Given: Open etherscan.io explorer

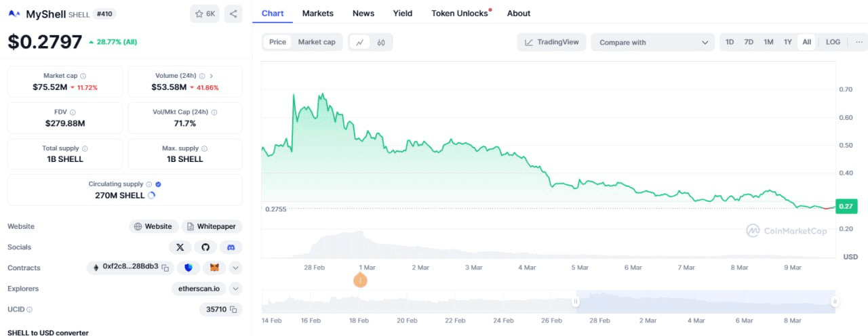Looking at the screenshot, I should click(199, 289).
